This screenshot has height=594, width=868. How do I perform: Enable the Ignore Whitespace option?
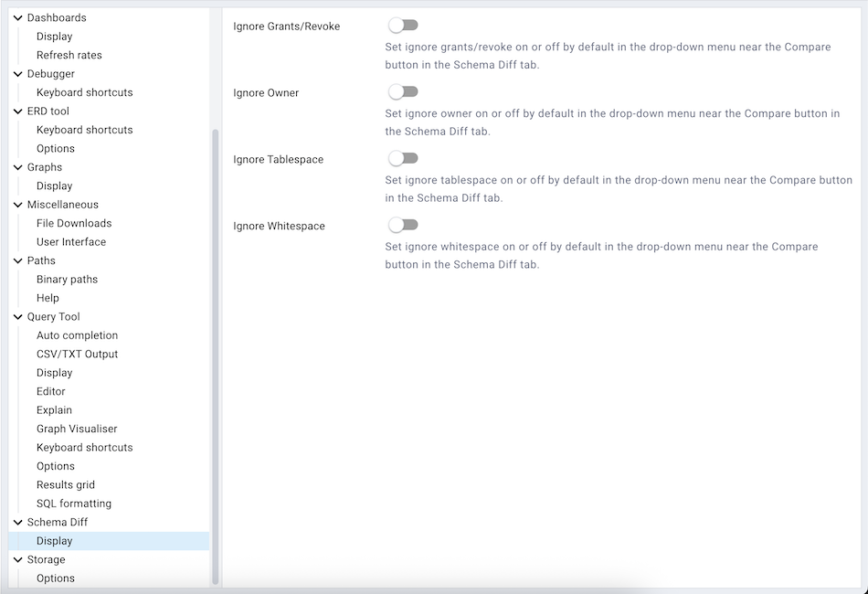tap(403, 224)
